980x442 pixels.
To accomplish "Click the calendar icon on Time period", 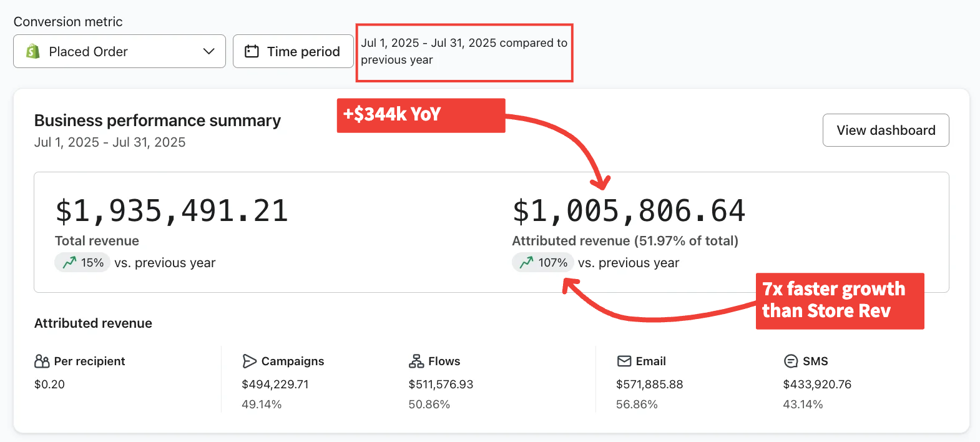I will click(252, 51).
